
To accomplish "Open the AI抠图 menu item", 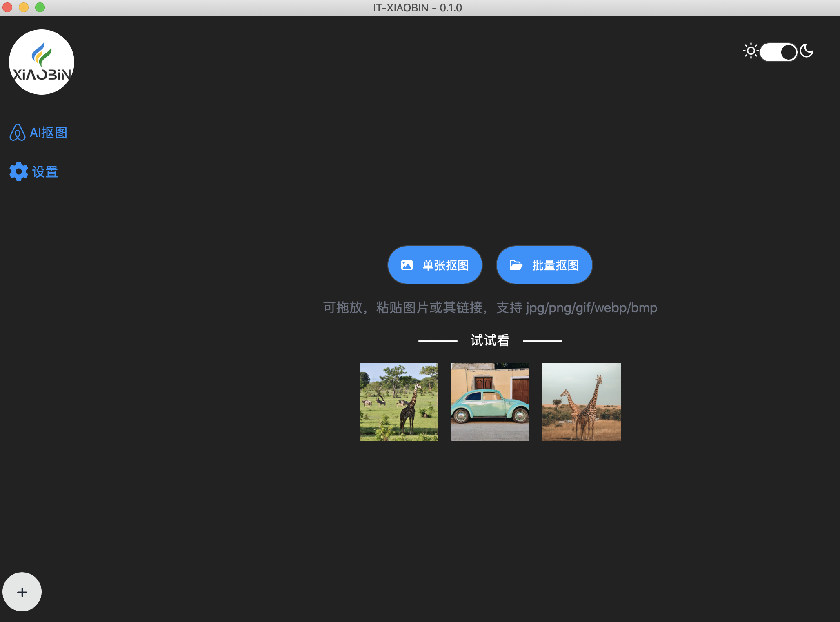I will tap(48, 133).
